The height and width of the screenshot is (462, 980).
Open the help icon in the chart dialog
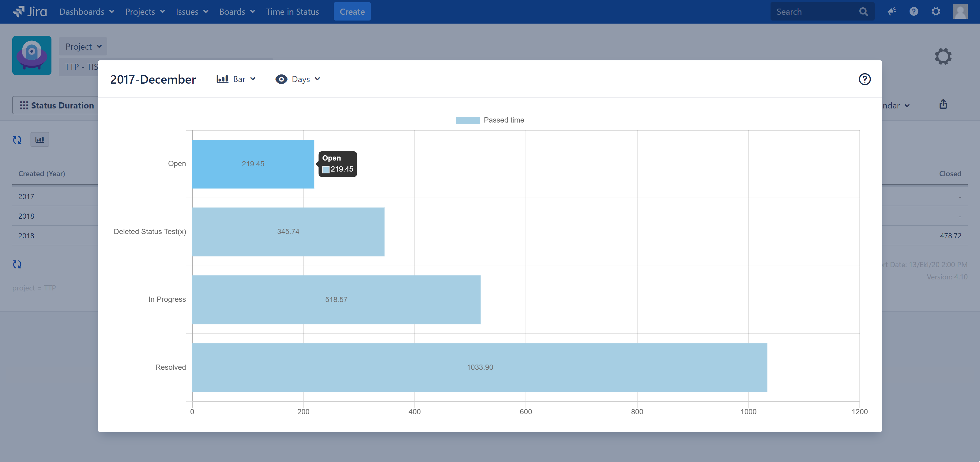pos(864,79)
